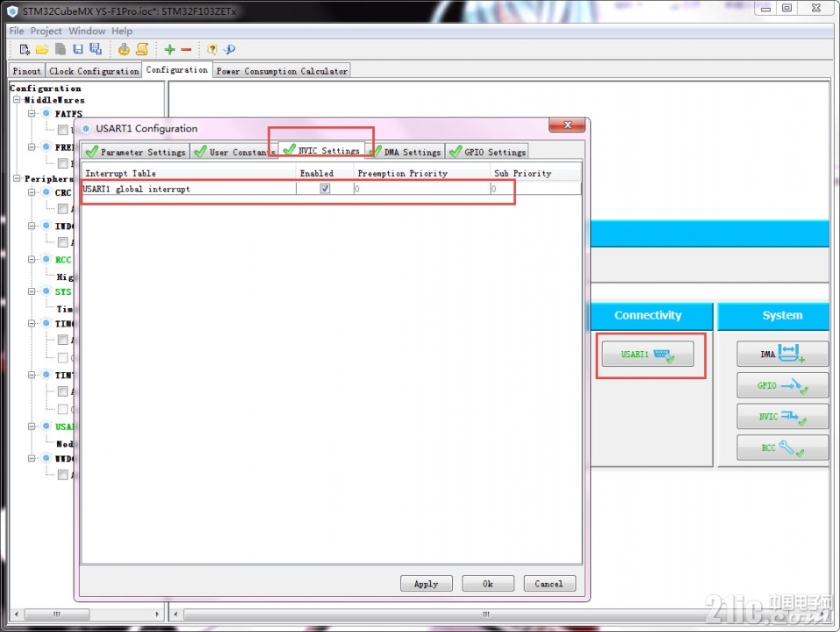Screen dimensions: 840x632
Task: Click the USART1 Configuration dialog title icon
Action: pyautogui.click(x=86, y=128)
